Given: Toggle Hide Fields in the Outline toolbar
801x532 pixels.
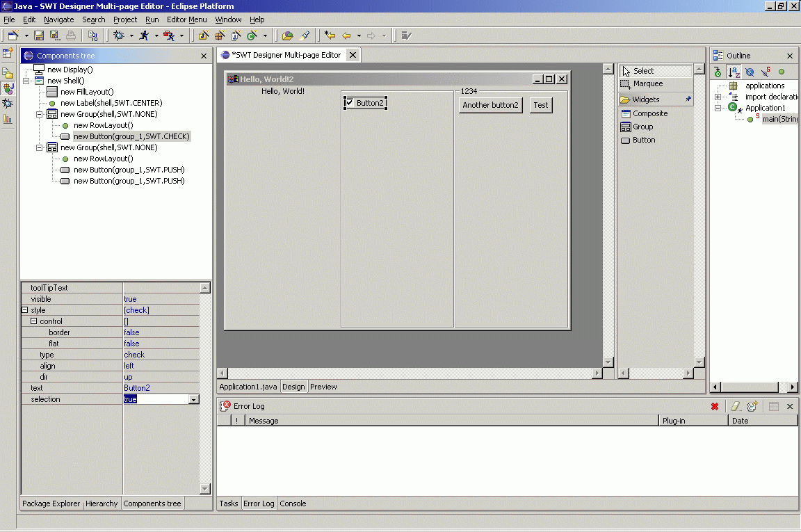Looking at the screenshot, I should [x=750, y=72].
